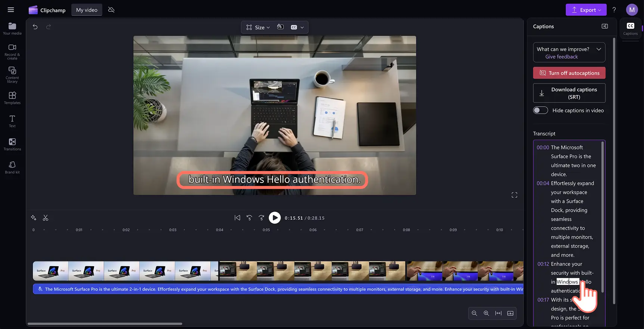Expand the chevron next to the CC icon
The height and width of the screenshot is (329, 644).
(x=302, y=27)
